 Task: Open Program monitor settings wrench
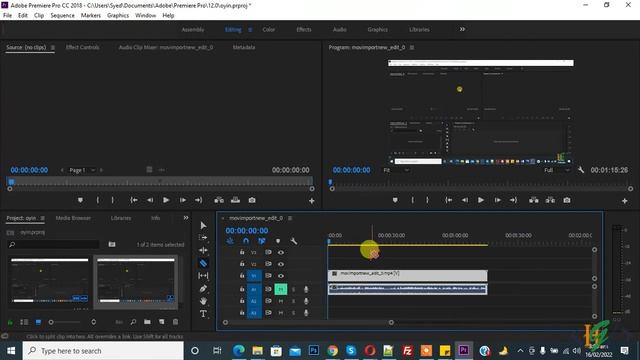click(581, 170)
